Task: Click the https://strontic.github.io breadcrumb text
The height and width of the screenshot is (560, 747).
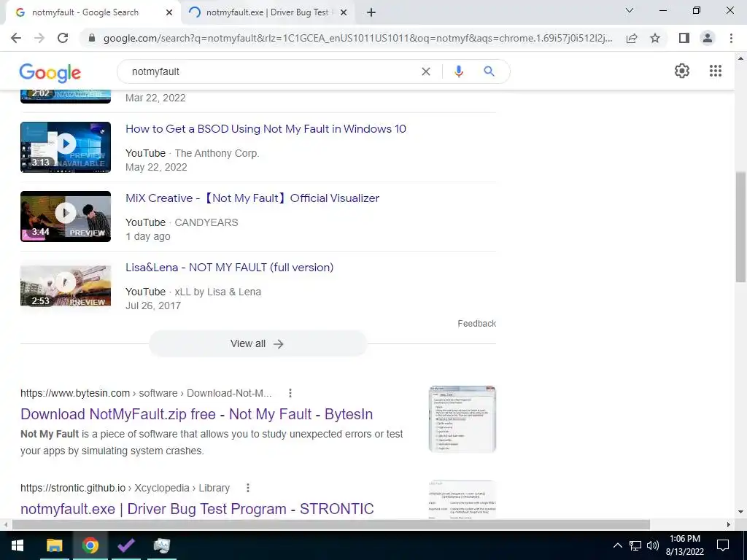Action: [73, 488]
